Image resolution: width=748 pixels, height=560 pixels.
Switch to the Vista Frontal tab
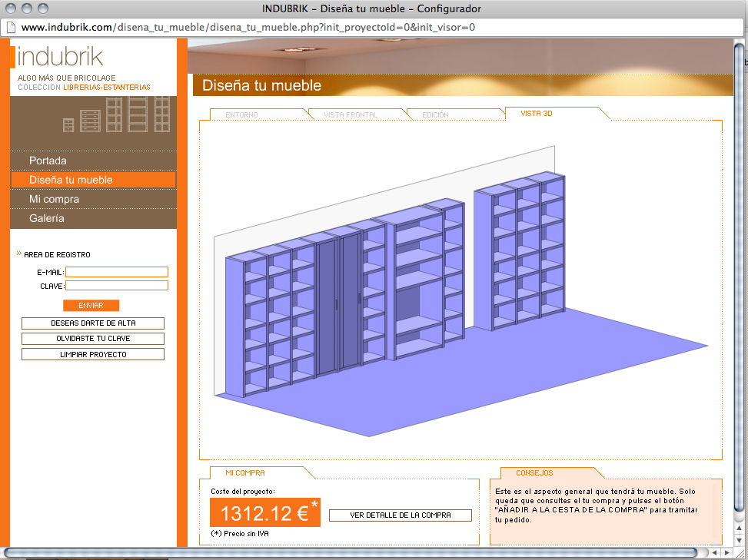click(x=351, y=115)
